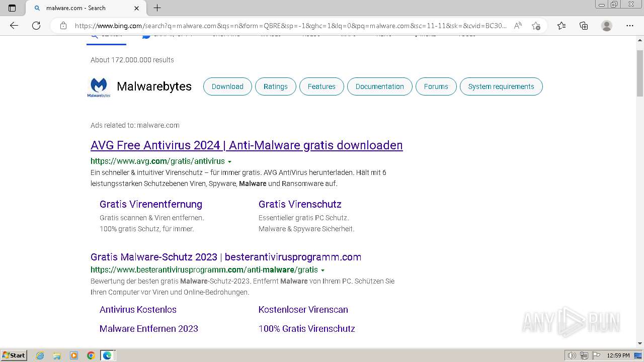
Task: Click the Forums pill button
Action: pos(436,86)
